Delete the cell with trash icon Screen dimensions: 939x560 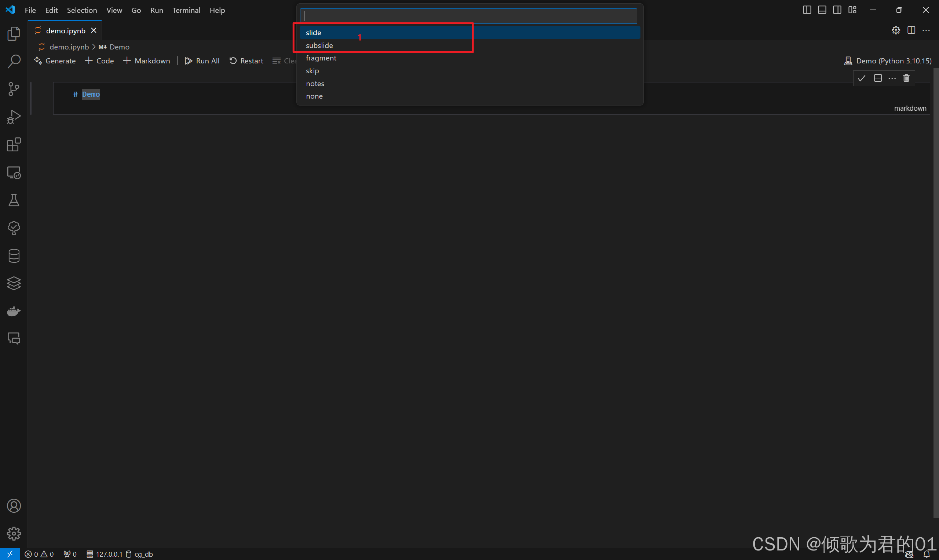coord(906,78)
